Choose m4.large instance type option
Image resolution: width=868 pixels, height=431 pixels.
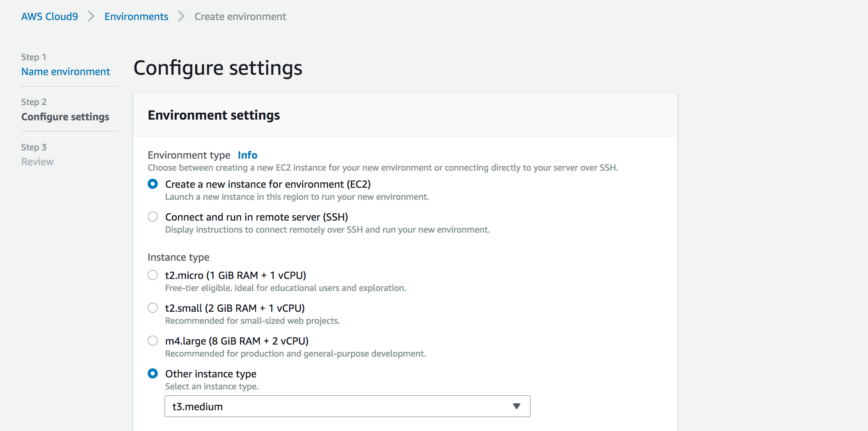coord(153,341)
